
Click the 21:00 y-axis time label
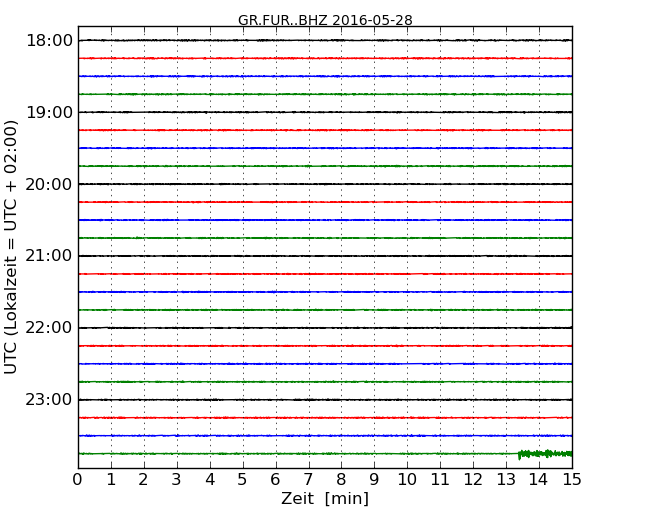(49, 256)
